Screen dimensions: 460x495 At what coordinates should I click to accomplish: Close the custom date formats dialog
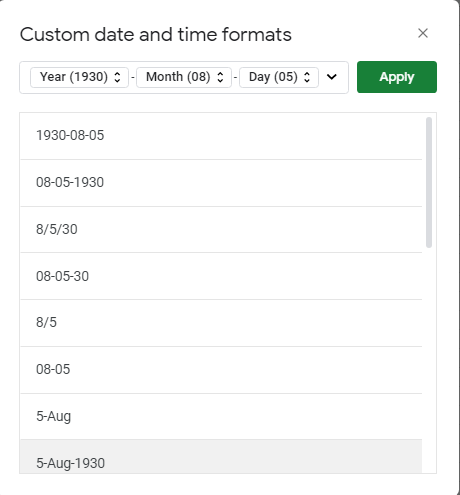tap(423, 33)
